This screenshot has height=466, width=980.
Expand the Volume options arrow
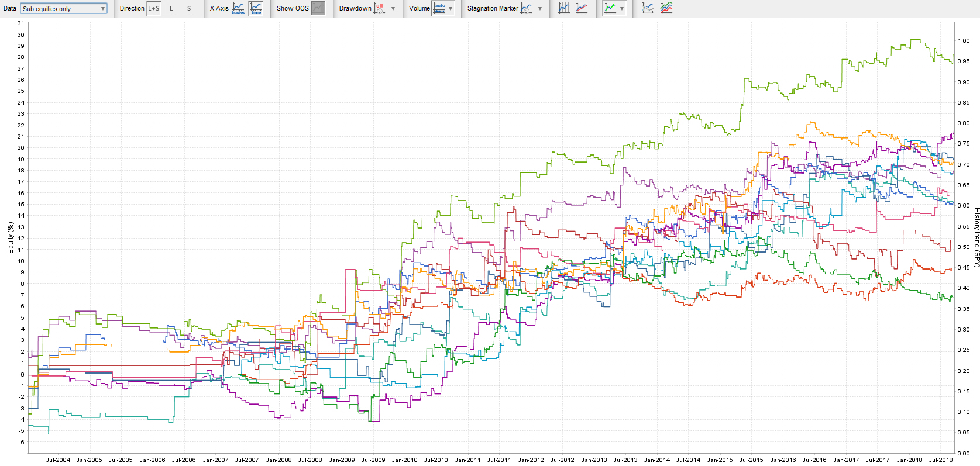[x=451, y=9]
